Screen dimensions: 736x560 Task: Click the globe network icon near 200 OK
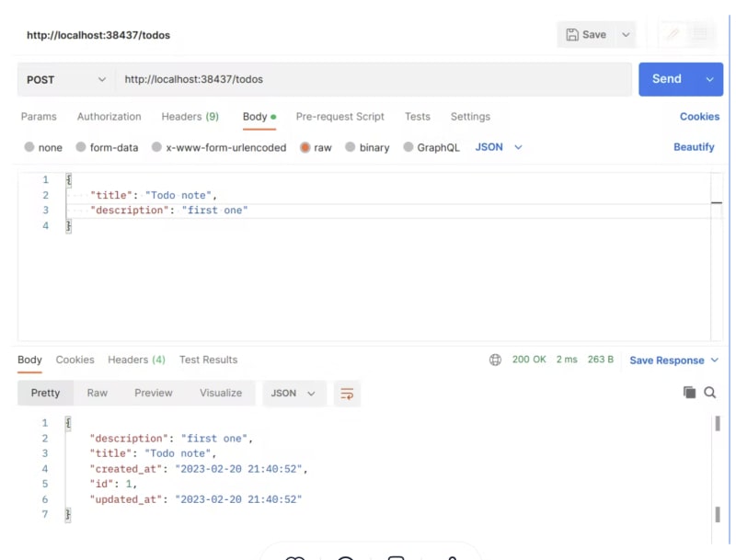click(x=495, y=360)
